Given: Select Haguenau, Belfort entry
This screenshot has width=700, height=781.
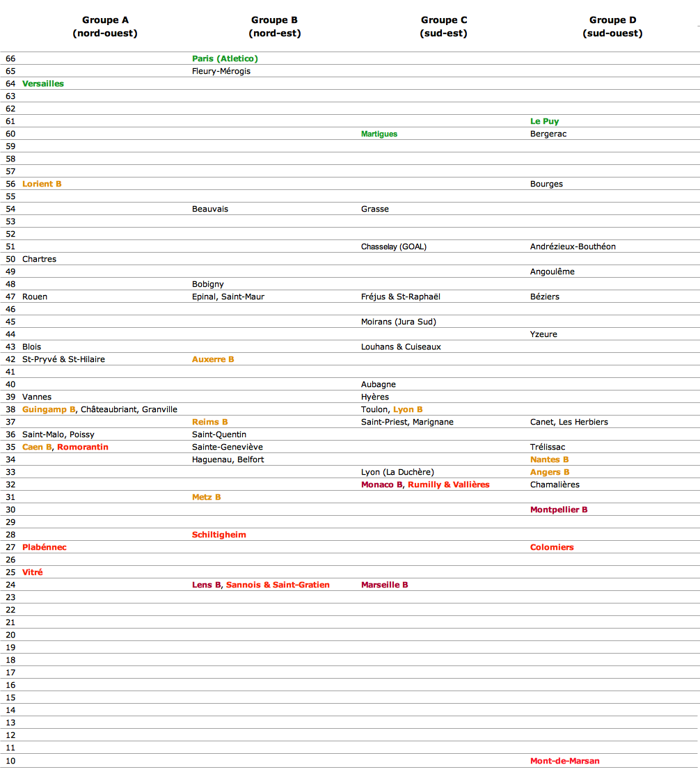Looking at the screenshot, I should tap(228, 459).
